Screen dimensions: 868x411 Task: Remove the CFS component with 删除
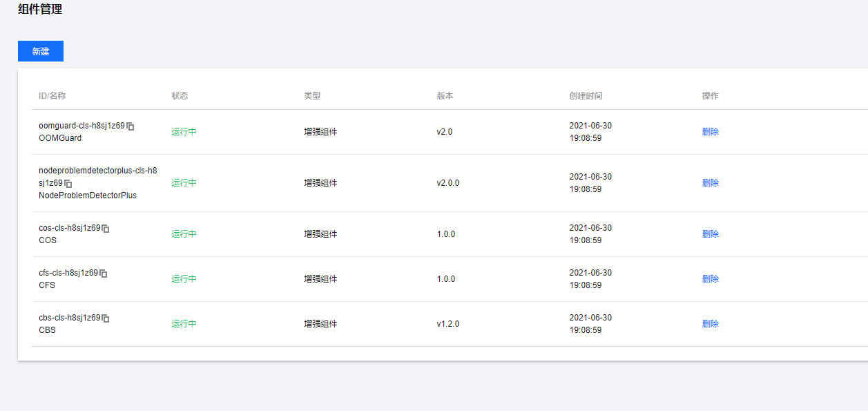click(711, 278)
